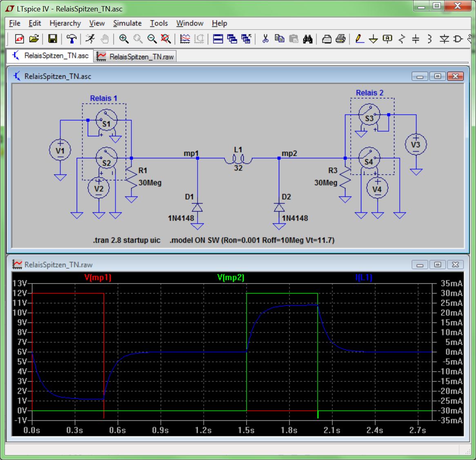Open the Simulate menu
The image size is (476, 460).
pos(127,23)
